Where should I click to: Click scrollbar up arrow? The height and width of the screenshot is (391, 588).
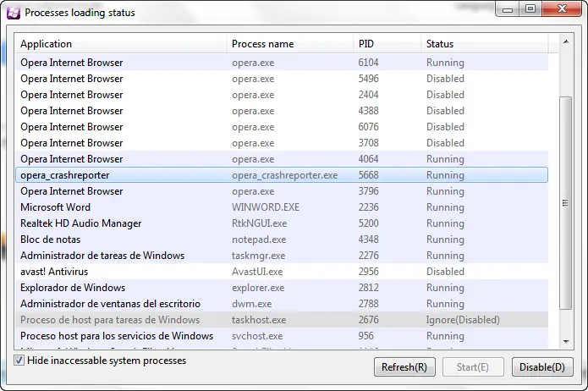point(566,42)
